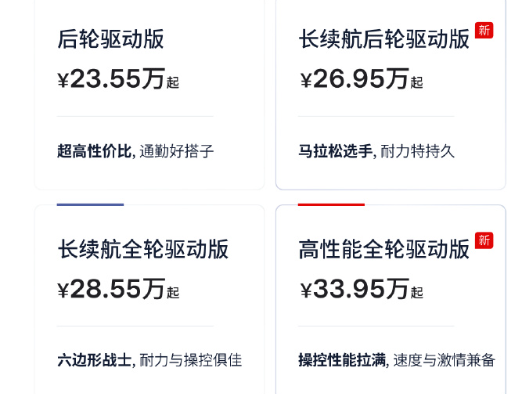
Task: Click the ¥28.55万 price
Action: pyautogui.click(x=112, y=288)
